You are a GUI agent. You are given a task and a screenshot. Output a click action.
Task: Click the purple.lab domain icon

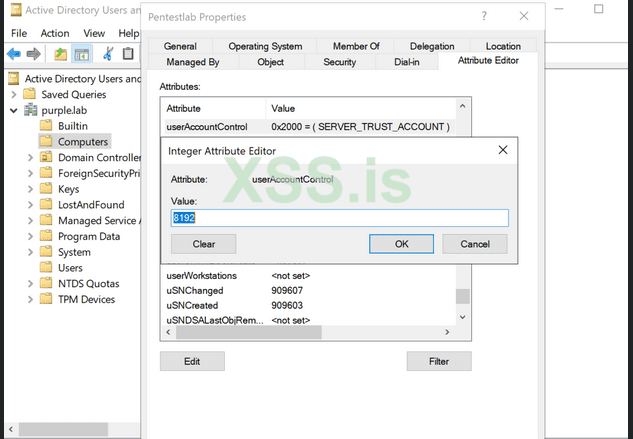(x=30, y=110)
